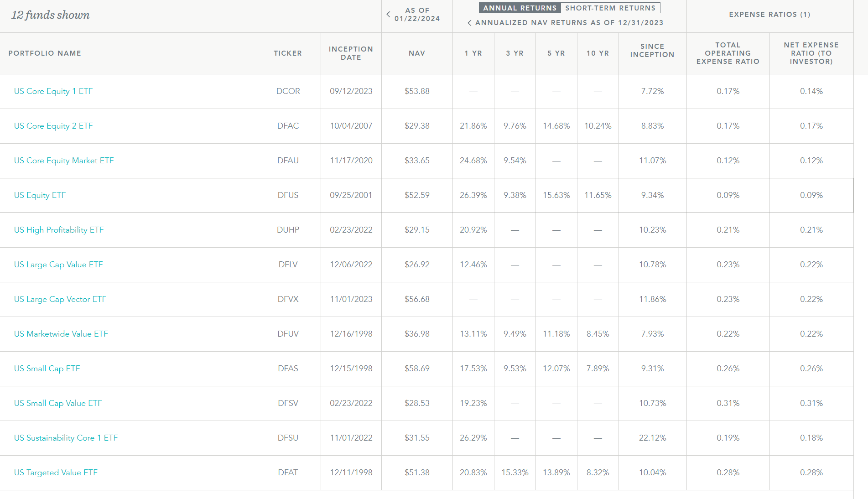Click inception date 12/16/1998

coord(351,334)
